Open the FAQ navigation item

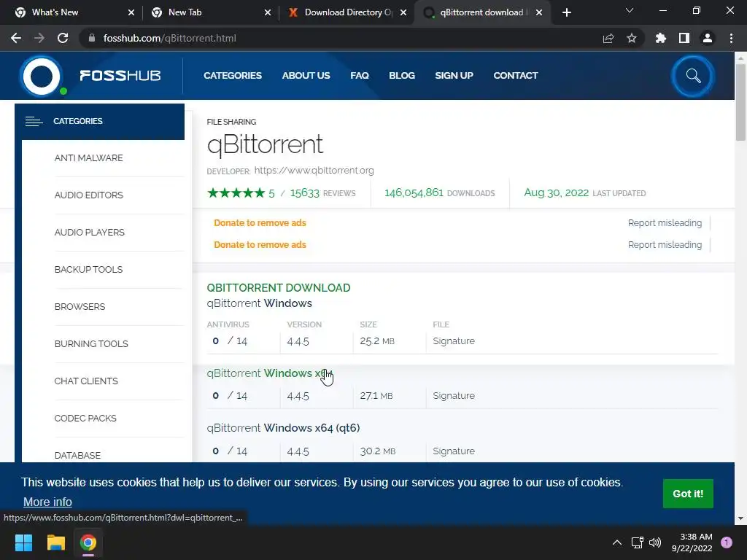click(x=360, y=76)
